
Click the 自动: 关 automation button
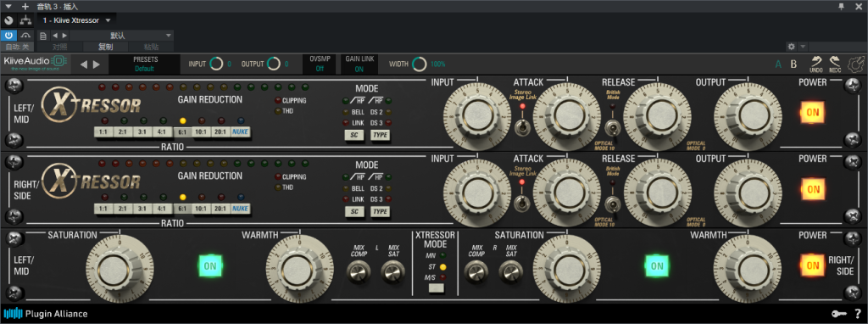click(17, 47)
